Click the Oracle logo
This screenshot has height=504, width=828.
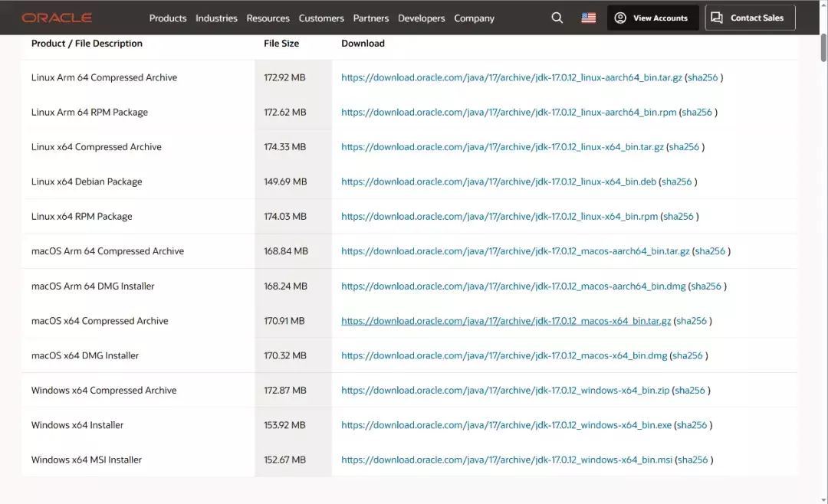pos(57,18)
